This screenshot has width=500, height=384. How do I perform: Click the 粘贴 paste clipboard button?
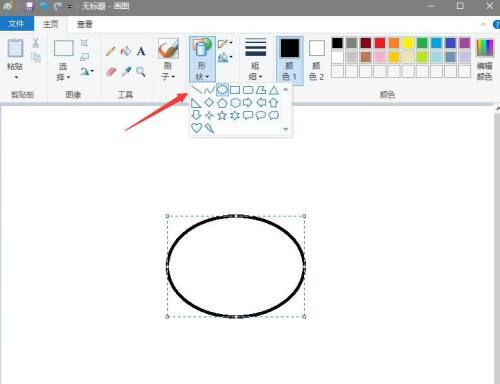pyautogui.click(x=15, y=54)
